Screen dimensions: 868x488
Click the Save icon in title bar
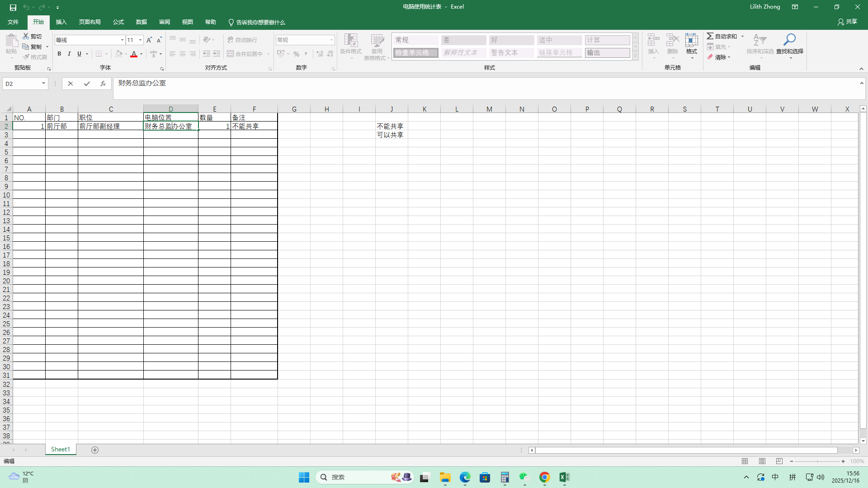pos(13,7)
